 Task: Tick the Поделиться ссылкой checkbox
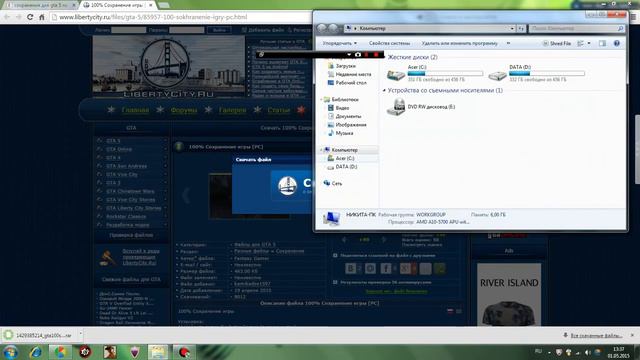335,256
